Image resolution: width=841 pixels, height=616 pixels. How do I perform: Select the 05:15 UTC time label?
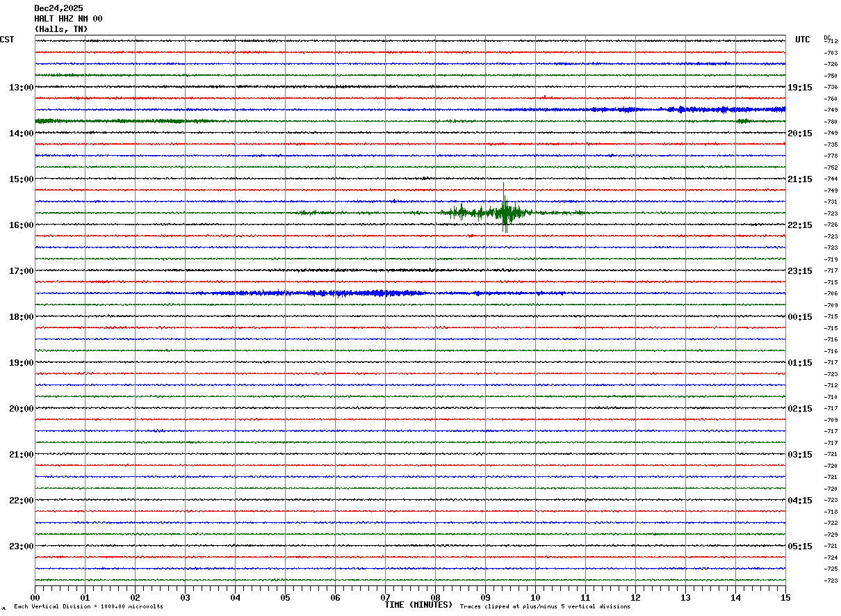click(x=799, y=546)
